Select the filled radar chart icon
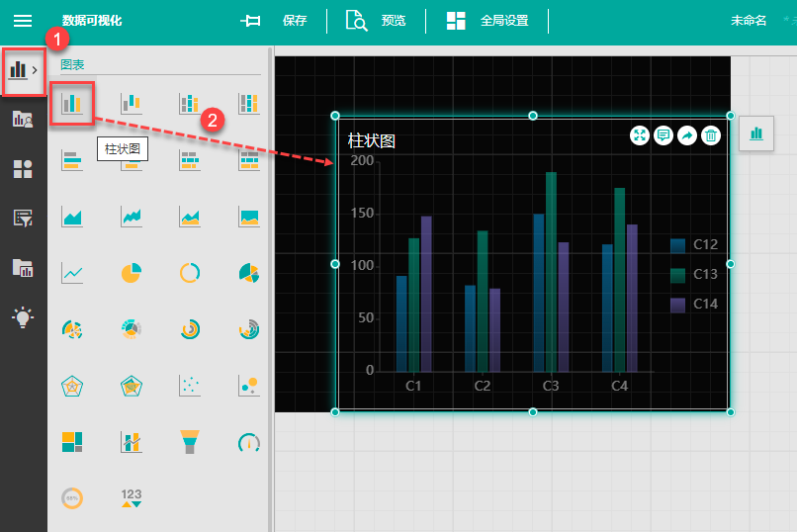Viewport: 797px width, 532px height. coord(132,387)
